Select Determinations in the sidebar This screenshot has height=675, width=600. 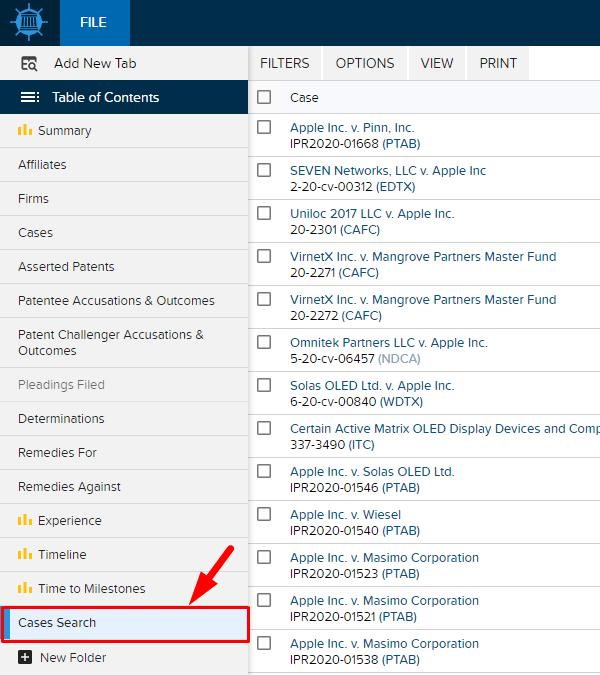tap(124, 418)
